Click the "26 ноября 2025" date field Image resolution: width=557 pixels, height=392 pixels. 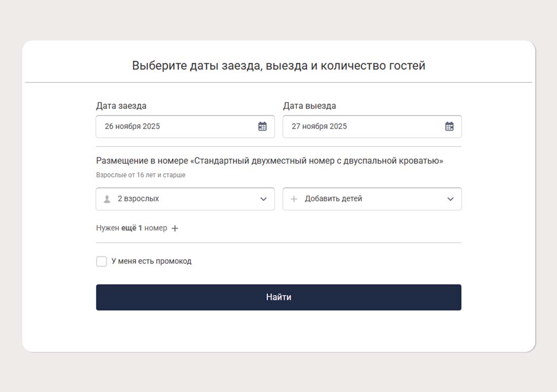pos(132,127)
